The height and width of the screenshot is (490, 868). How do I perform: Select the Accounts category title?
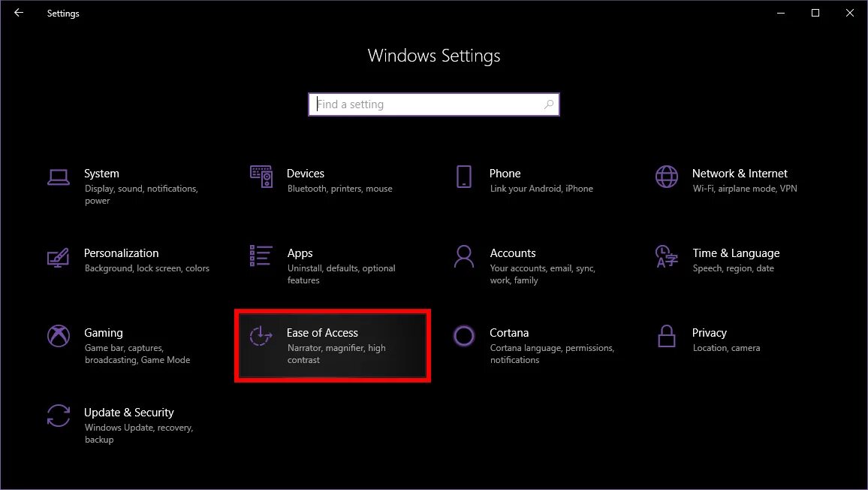coord(513,253)
